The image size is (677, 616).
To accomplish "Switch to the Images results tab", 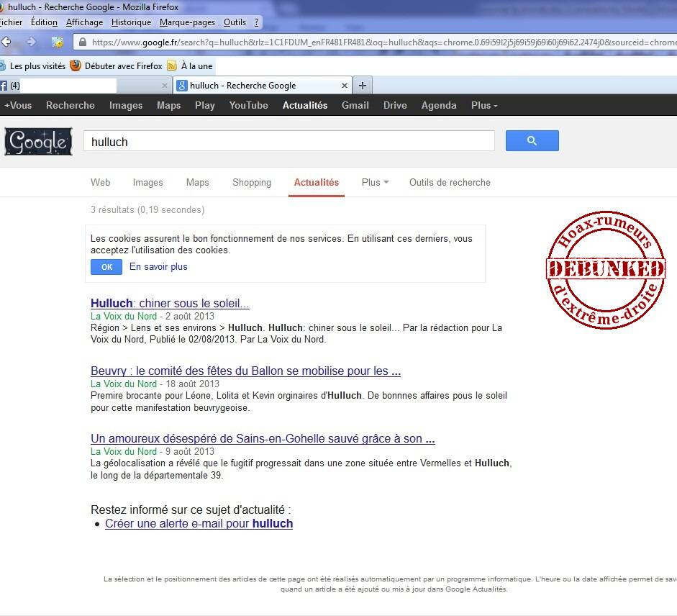I will click(147, 182).
